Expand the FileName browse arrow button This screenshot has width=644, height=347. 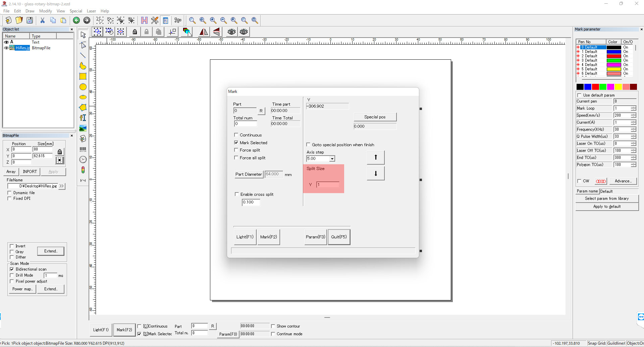pos(61,186)
